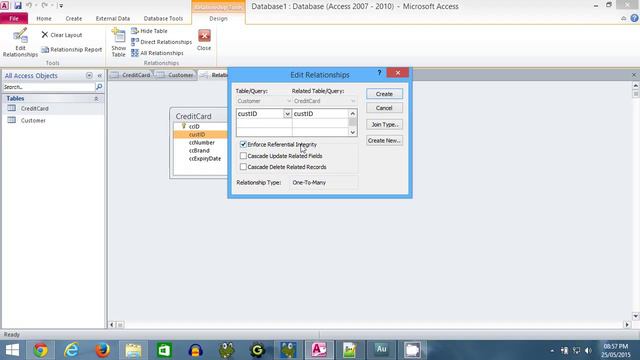
Task: Switch to the Create ribbon tab
Action: click(73, 18)
